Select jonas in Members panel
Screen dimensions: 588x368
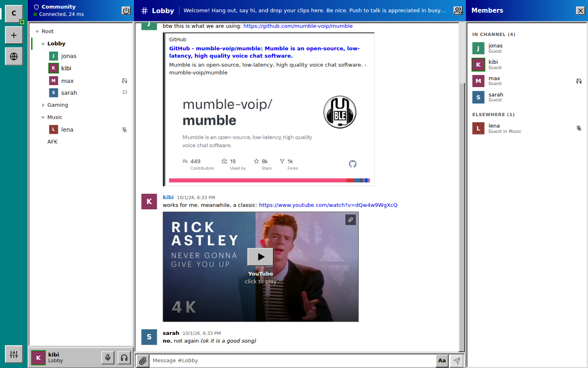click(x=528, y=48)
